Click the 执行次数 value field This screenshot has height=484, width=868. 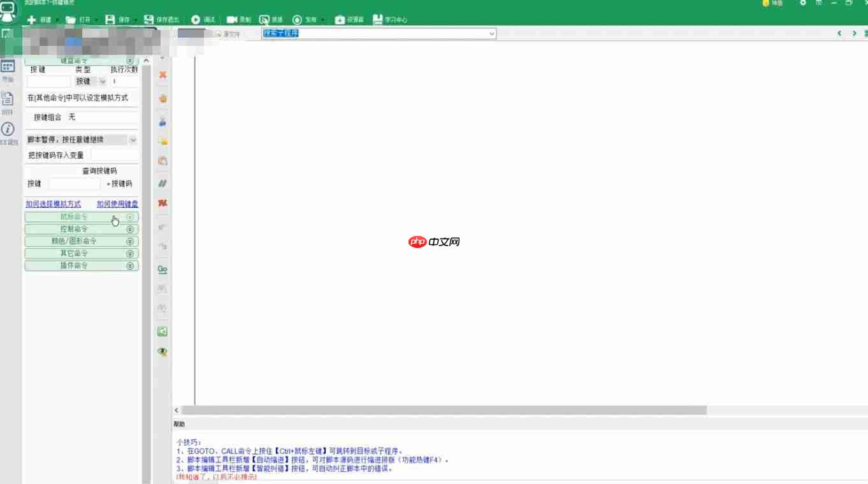tap(124, 82)
